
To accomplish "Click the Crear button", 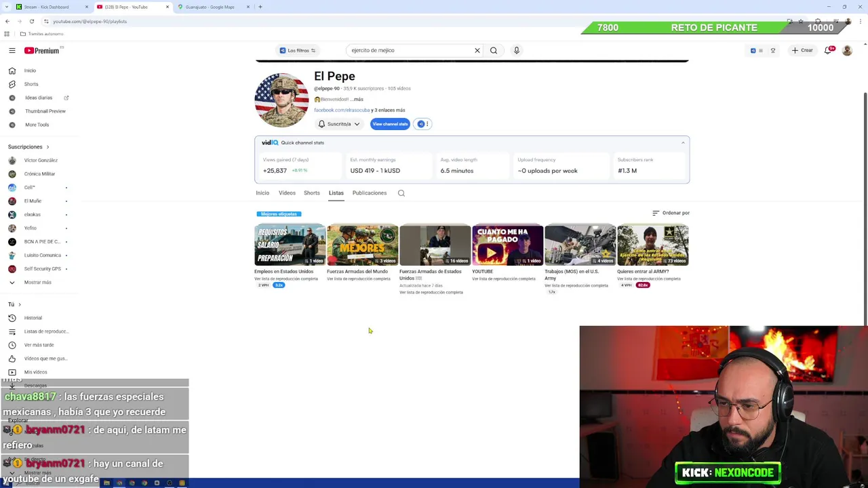I will coord(802,50).
